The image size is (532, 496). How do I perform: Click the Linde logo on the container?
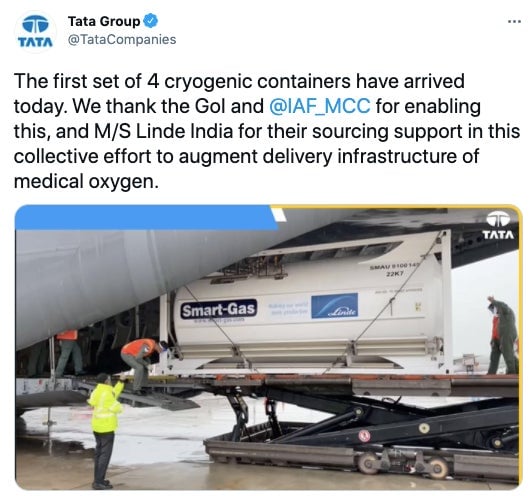[x=335, y=305]
